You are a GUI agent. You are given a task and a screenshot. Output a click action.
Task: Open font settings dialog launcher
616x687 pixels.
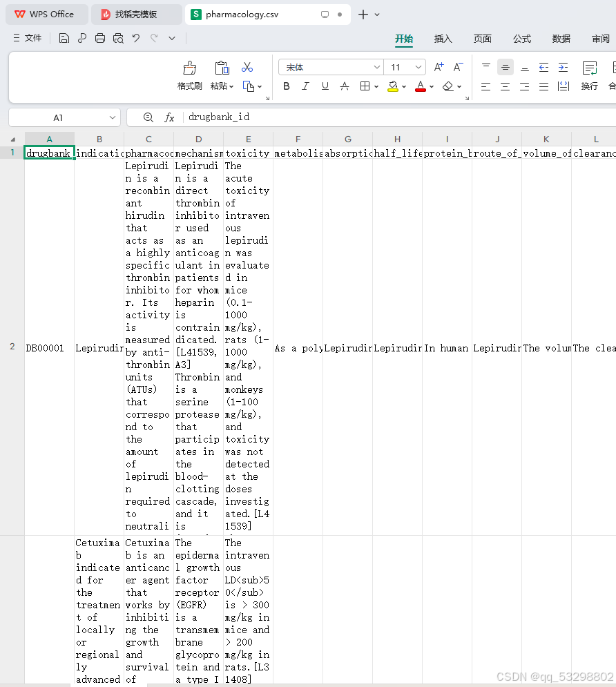(467, 98)
